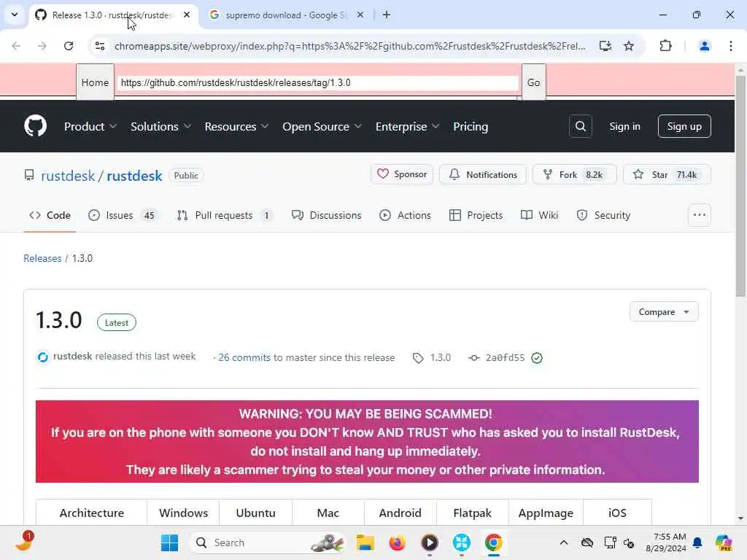Open the Pull requests tab

click(x=224, y=215)
